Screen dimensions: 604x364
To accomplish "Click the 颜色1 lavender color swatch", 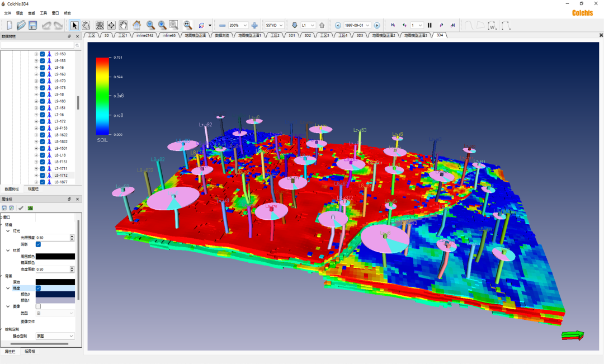I will 55,300.
